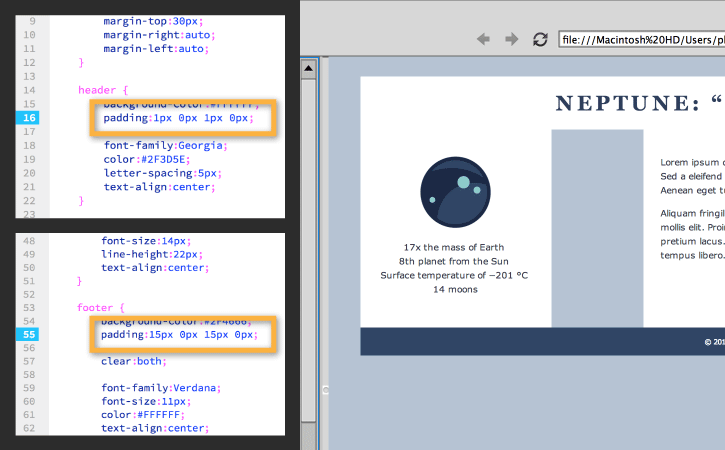Click the '14 moons' text
Screen dimensions: 725x450
coord(455,290)
